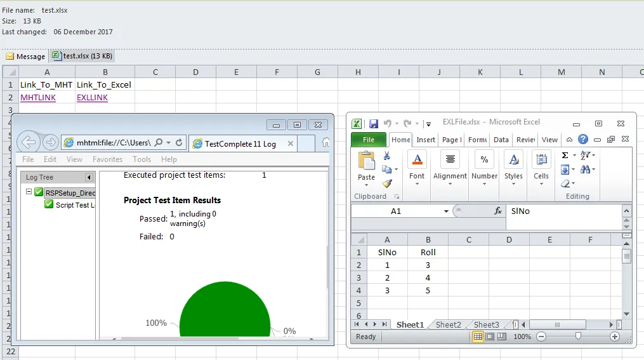Open the MHTLINK hyperlink in cell A2
Viewport: 644px width, 360px height.
click(38, 97)
